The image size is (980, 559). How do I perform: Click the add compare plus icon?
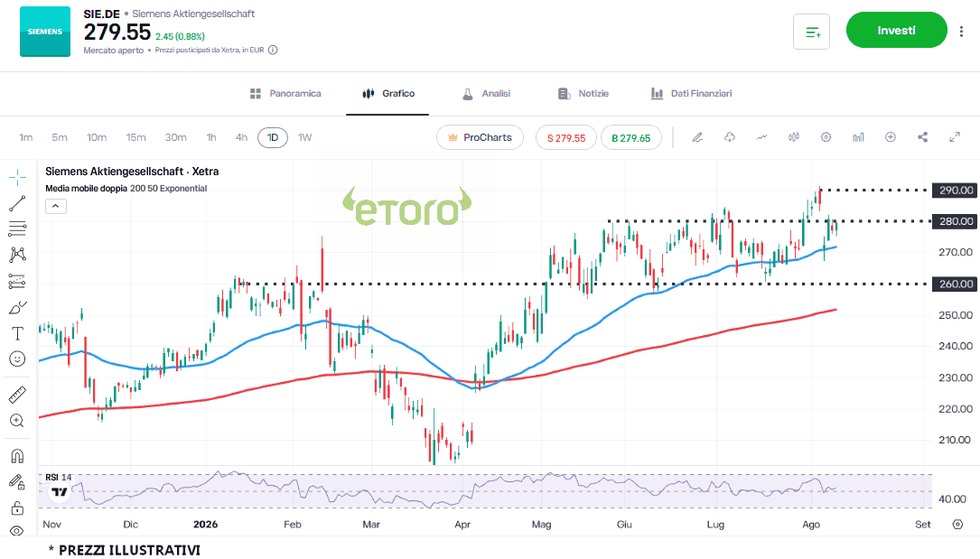pyautogui.click(x=890, y=137)
